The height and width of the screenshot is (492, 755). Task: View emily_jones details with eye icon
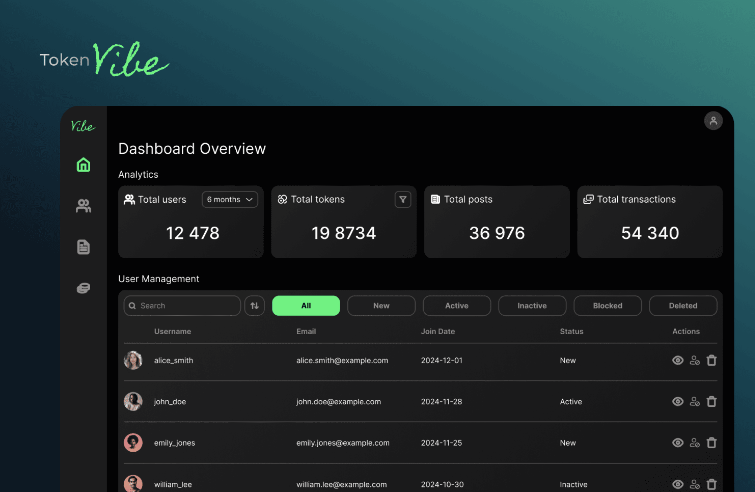[678, 442]
